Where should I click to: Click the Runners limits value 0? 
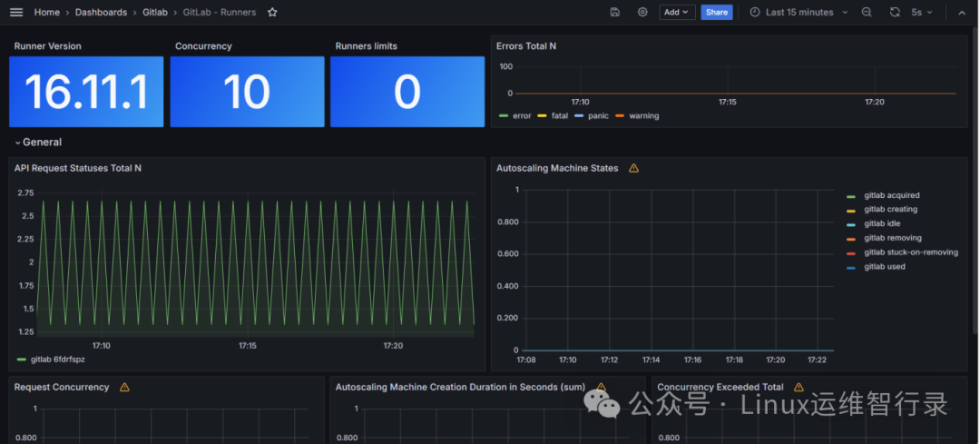(407, 92)
